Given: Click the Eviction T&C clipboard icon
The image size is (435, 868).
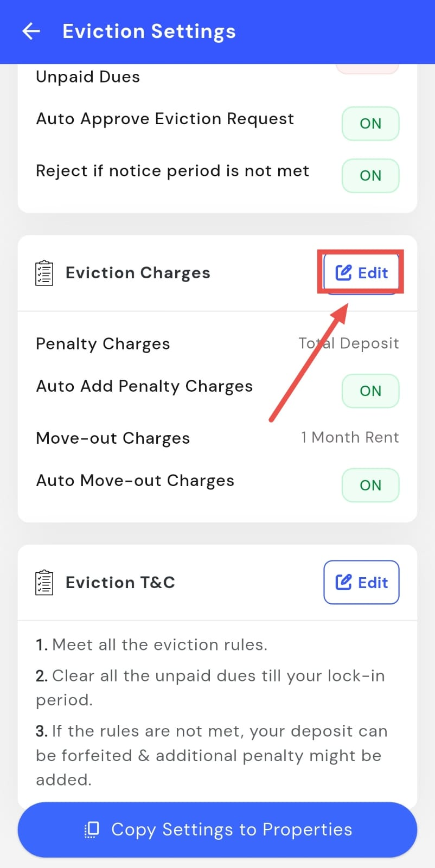Looking at the screenshot, I should pos(44,583).
